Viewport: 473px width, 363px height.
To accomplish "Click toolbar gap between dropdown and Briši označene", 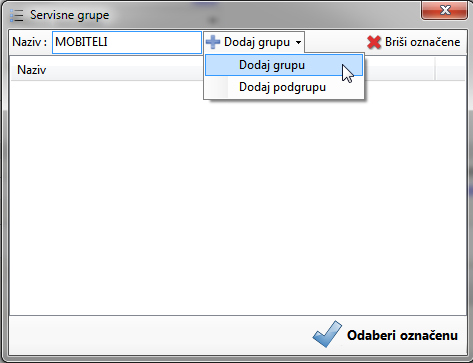I will pyautogui.click(x=335, y=42).
